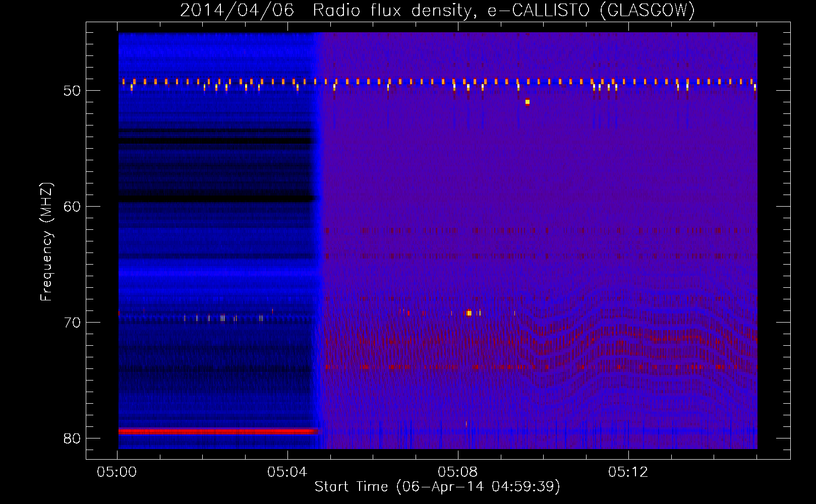Click the 05:08 time tick label
816x504 pixels.
458,472
